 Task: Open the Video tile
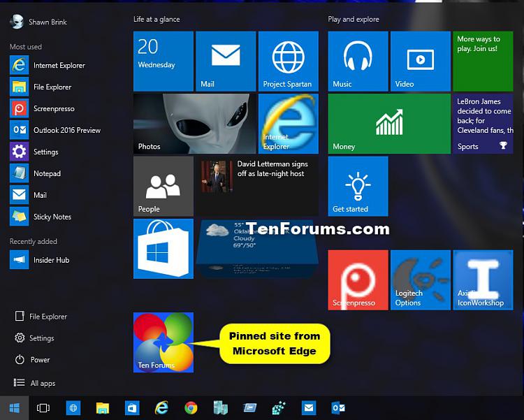[420, 61]
